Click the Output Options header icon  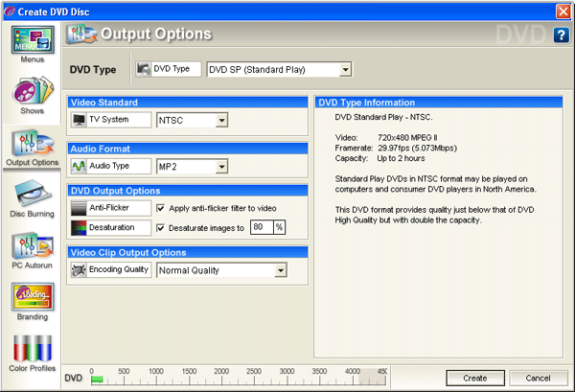81,35
